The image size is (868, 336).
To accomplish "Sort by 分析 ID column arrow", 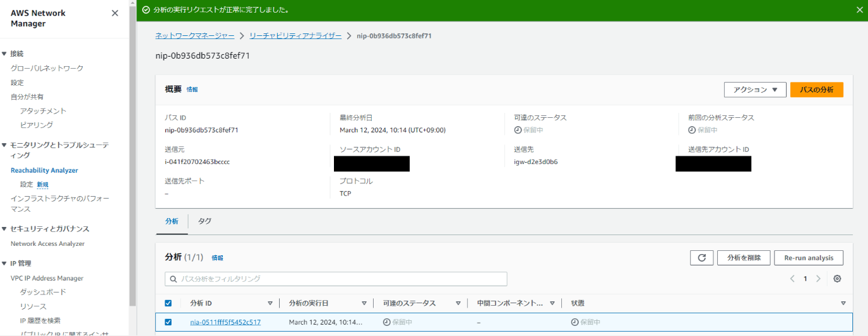I will click(x=270, y=303).
